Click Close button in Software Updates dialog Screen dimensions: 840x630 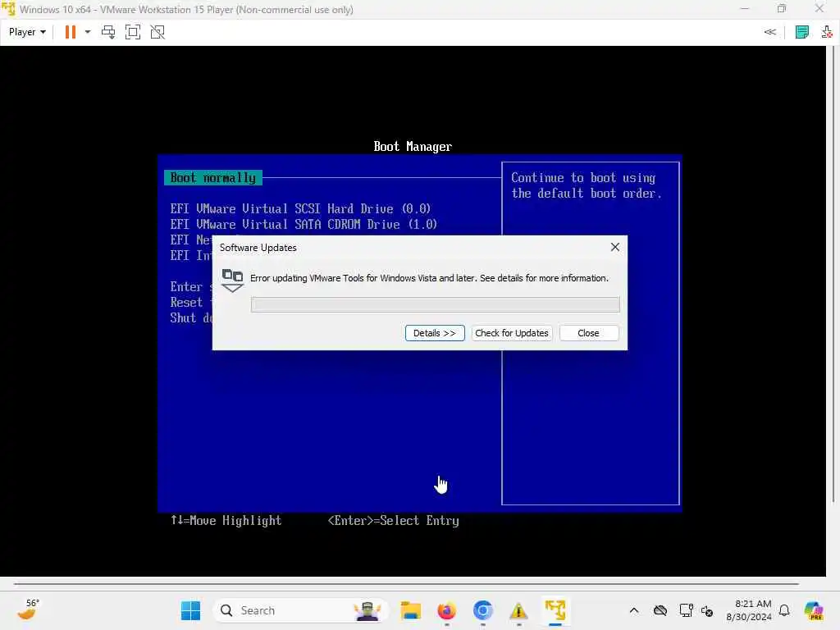[588, 333]
